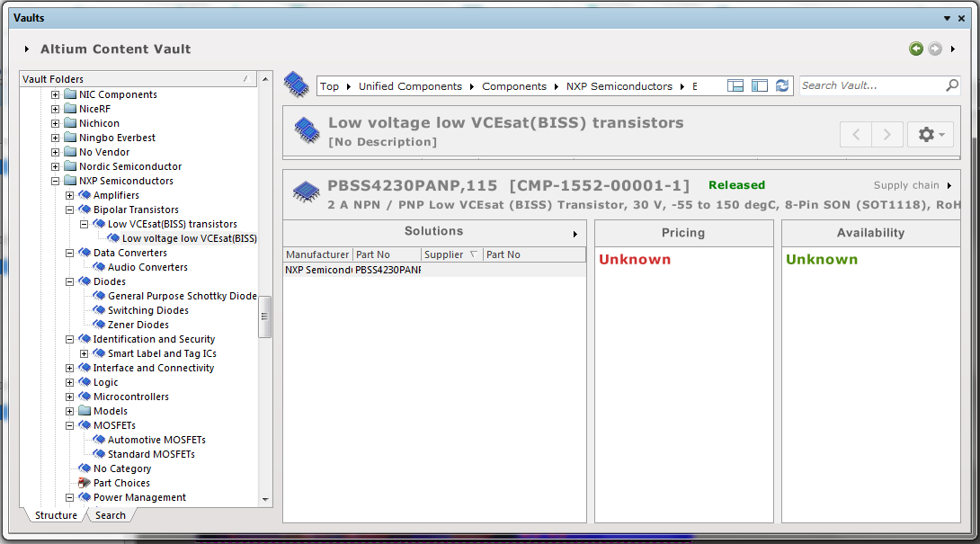Click the Zener Diodes component icon
Image resolution: width=980 pixels, height=544 pixels.
99,325
